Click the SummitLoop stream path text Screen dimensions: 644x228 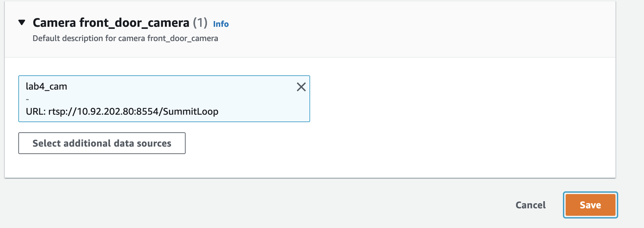coord(191,112)
